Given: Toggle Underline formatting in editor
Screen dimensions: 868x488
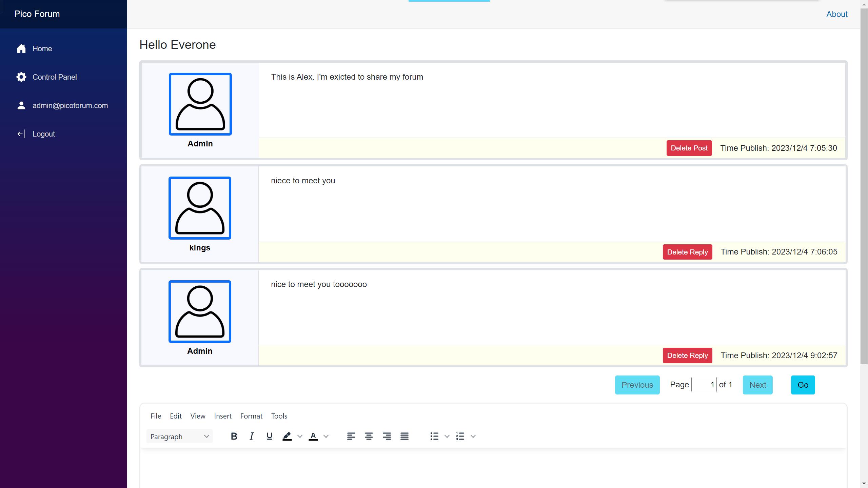Looking at the screenshot, I should point(270,436).
